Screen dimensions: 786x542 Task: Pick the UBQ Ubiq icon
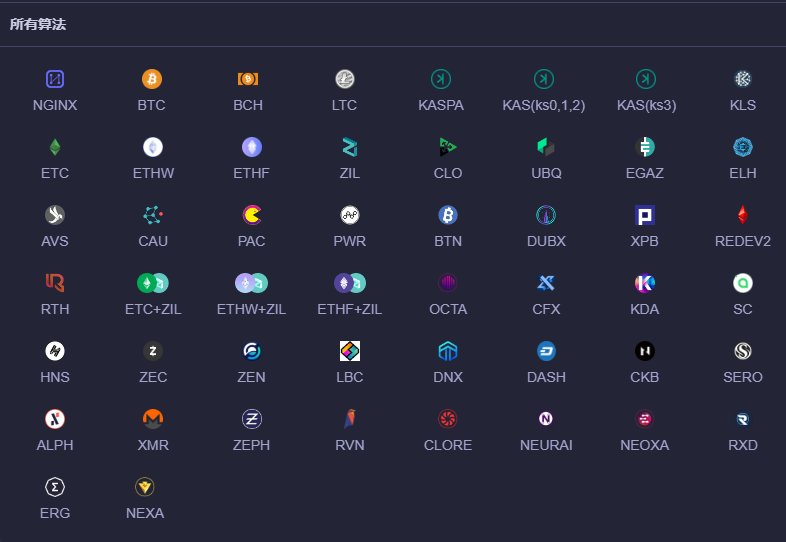(546, 147)
